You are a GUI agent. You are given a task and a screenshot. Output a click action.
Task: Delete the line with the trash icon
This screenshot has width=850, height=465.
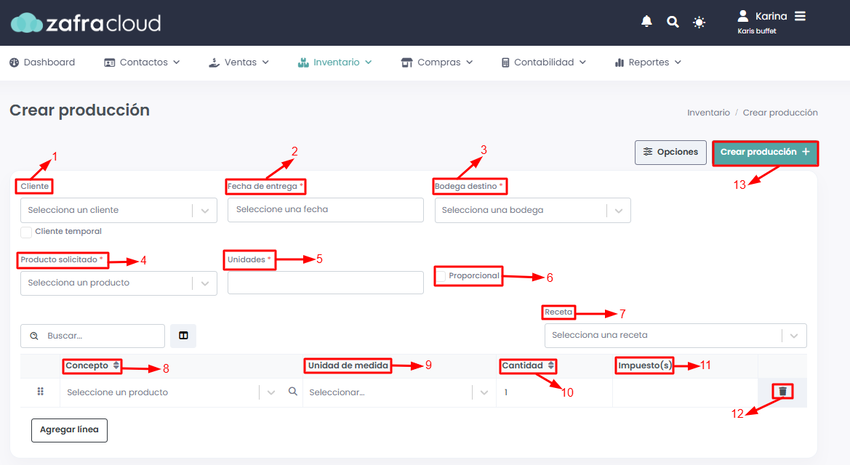click(x=782, y=391)
